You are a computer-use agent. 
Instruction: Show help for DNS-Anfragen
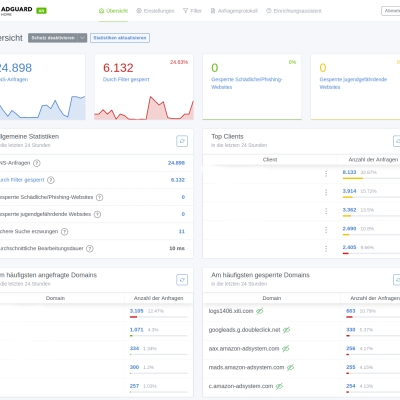tap(37, 163)
